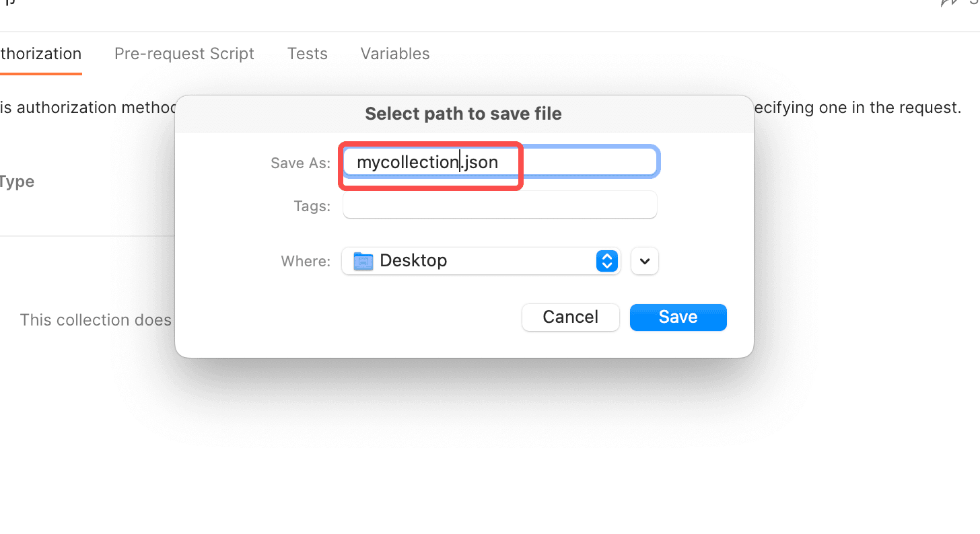This screenshot has height=534, width=980.
Task: Expand the full file browser with chevron button
Action: (645, 261)
